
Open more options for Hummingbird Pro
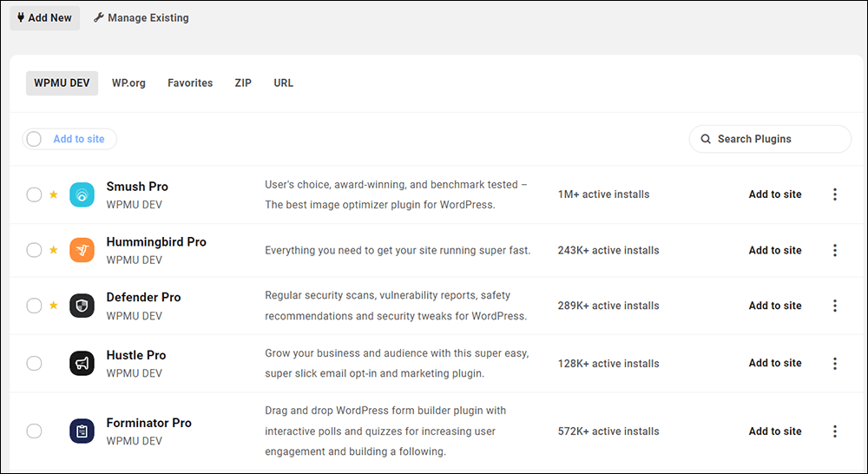pyautogui.click(x=835, y=250)
